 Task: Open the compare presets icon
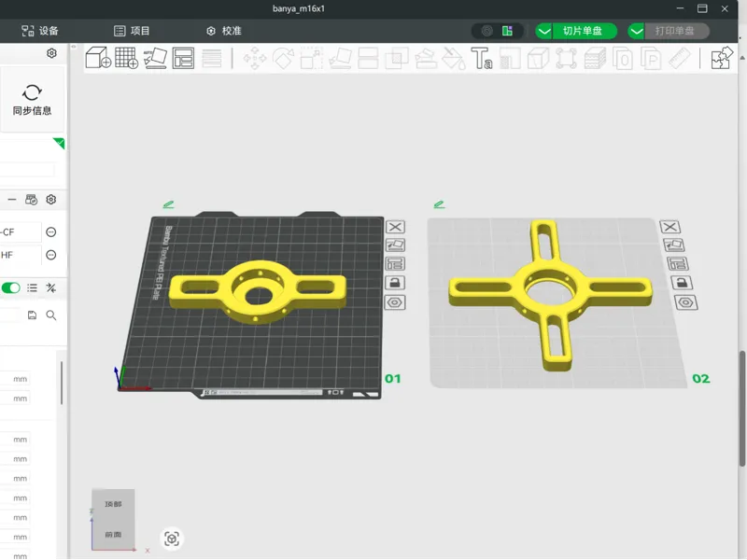(x=51, y=287)
